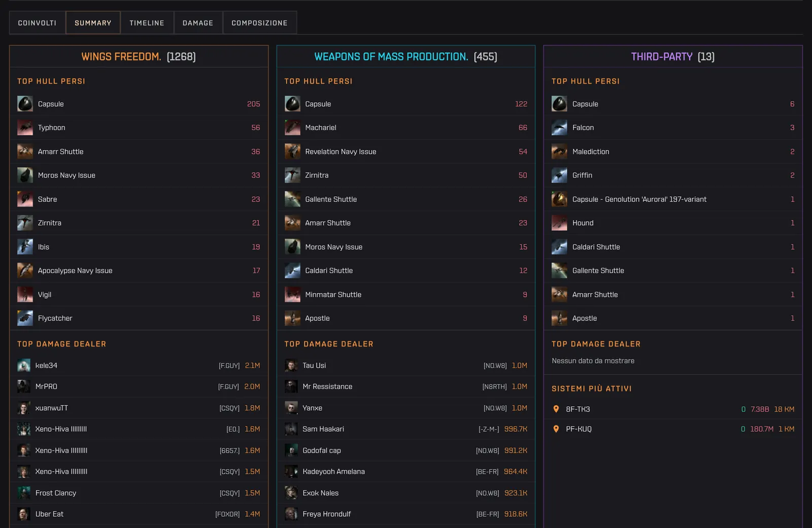Switch to the Timeline tab

(147, 23)
